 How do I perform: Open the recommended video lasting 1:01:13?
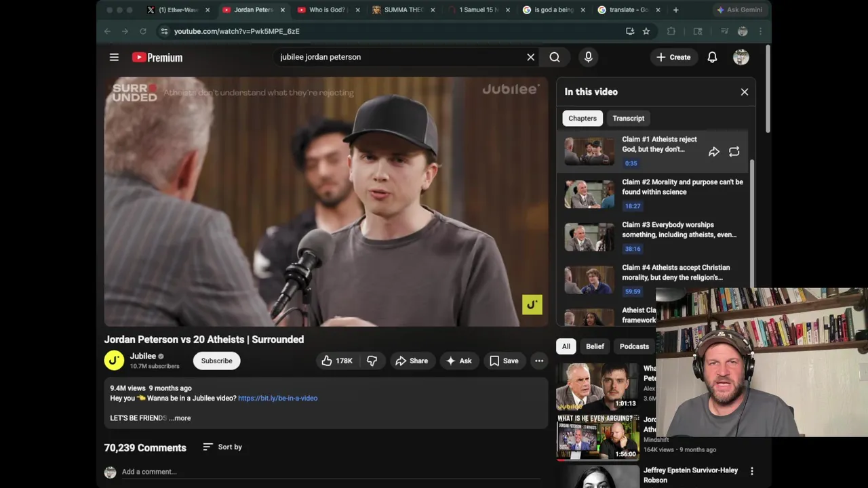pos(597,387)
